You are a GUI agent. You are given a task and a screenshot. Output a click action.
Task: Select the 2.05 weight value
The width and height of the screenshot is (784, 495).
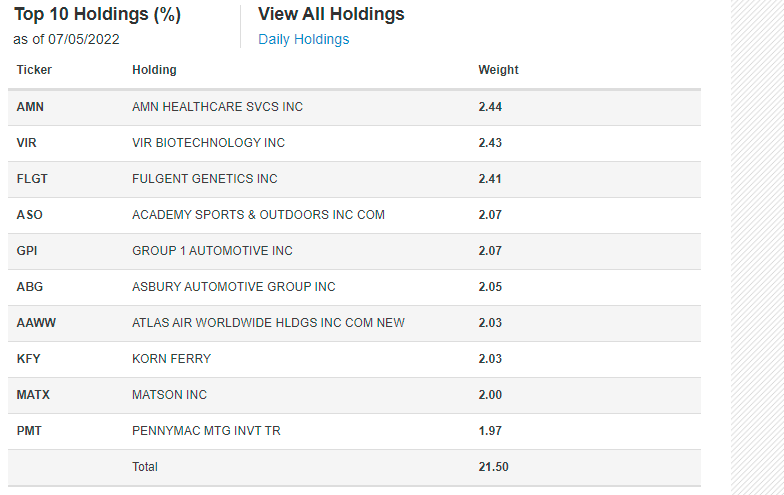pyautogui.click(x=490, y=287)
